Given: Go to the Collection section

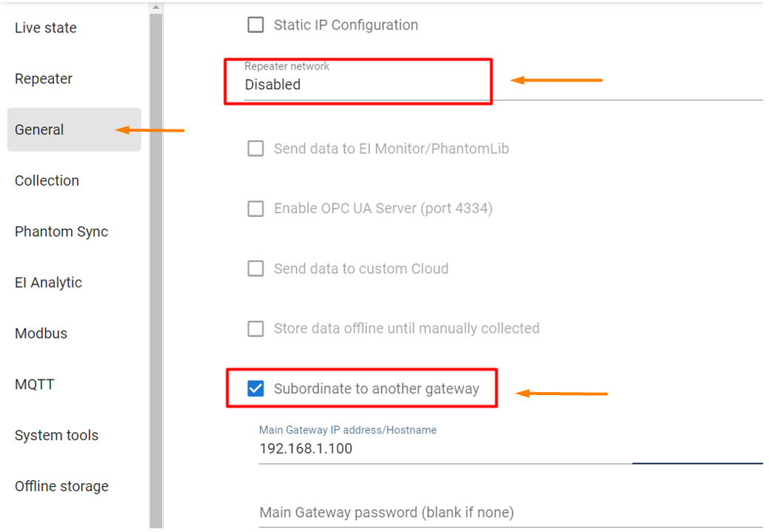Looking at the screenshot, I should 47,181.
